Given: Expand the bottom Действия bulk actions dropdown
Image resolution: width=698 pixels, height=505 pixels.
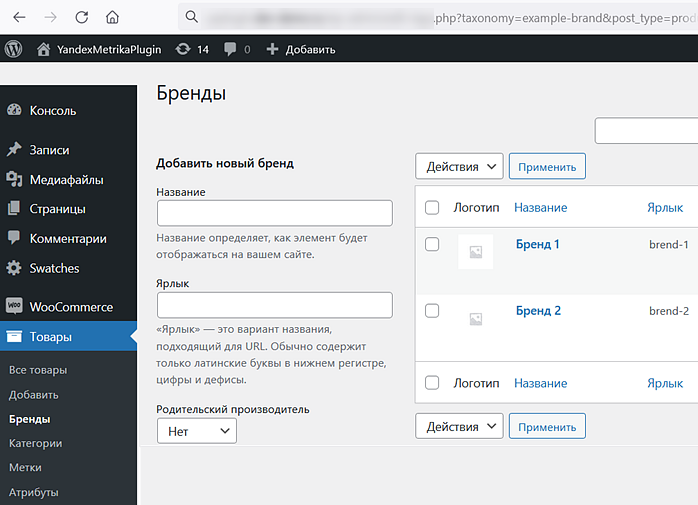Looking at the screenshot, I should (x=459, y=426).
